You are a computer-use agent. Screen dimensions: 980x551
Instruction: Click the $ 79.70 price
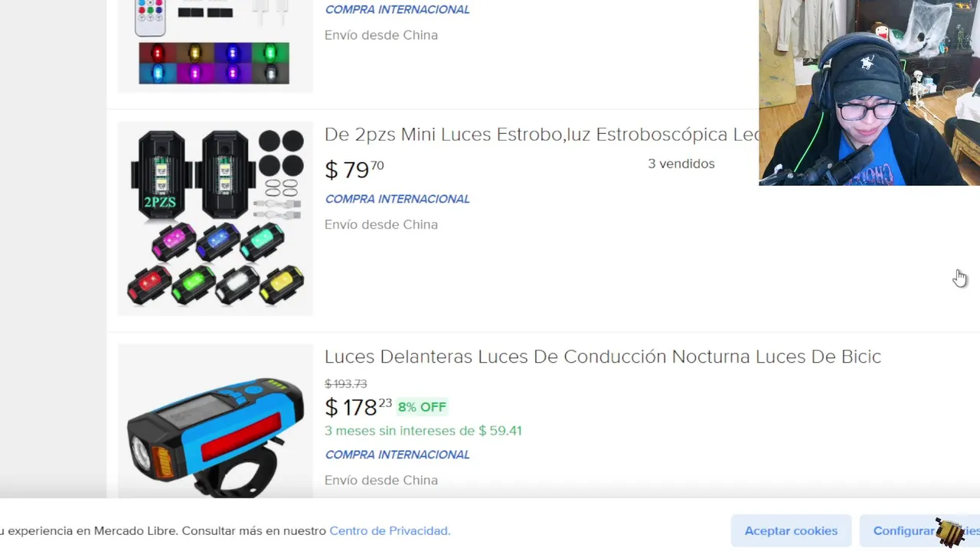tap(354, 169)
